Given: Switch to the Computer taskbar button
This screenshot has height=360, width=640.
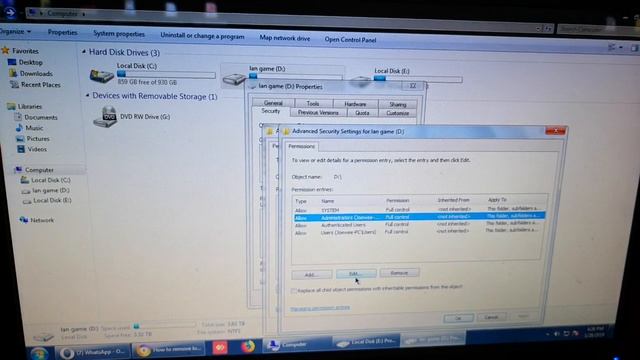Looking at the screenshot, I should point(296,345).
